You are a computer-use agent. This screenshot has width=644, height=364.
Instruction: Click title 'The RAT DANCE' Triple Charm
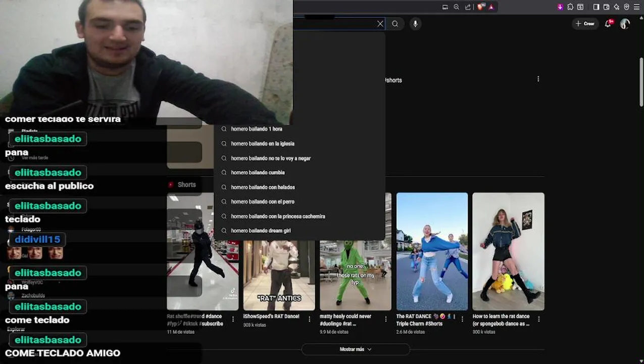(425, 320)
